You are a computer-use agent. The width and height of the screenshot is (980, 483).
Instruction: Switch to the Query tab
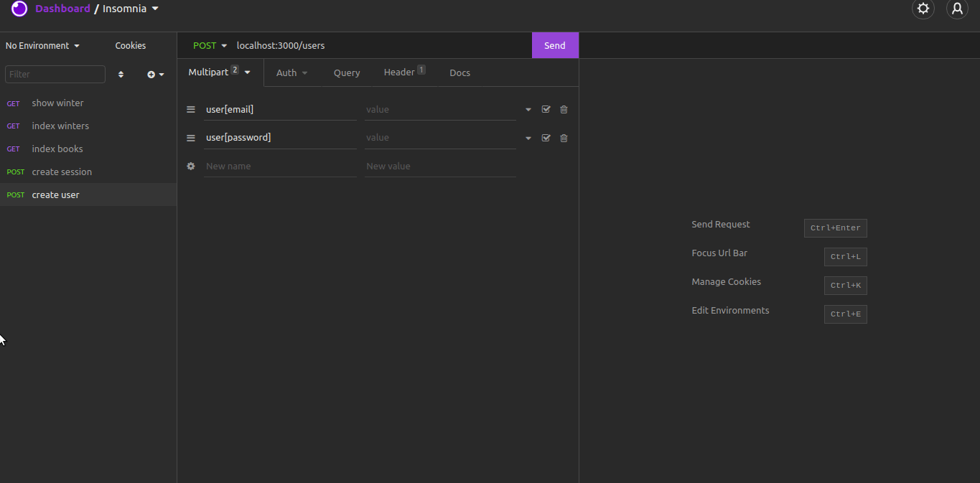click(347, 72)
